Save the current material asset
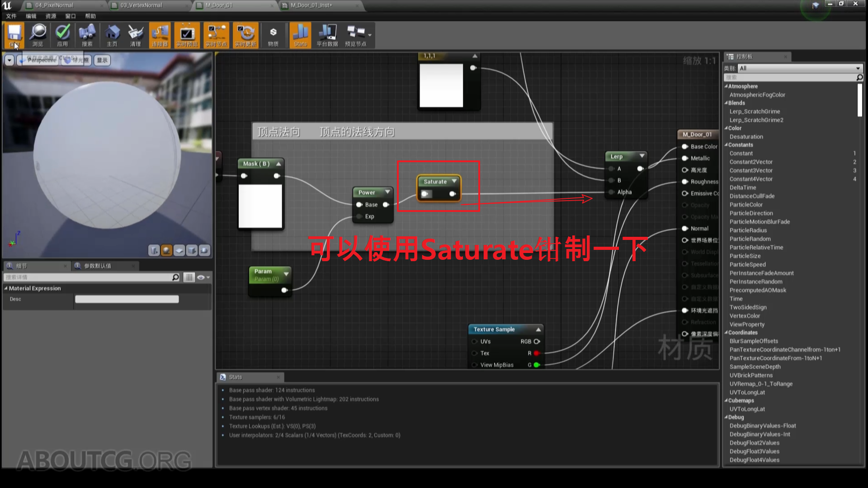The height and width of the screenshot is (488, 868). coord(14,35)
